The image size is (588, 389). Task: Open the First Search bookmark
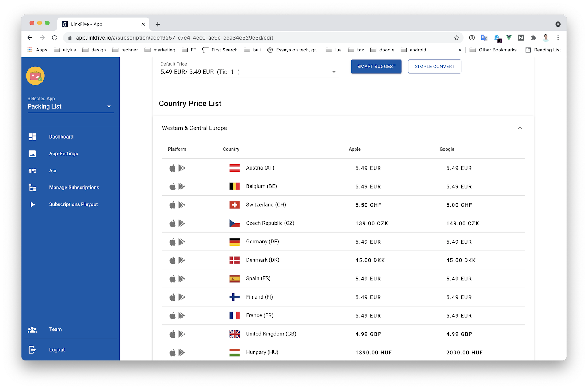click(220, 50)
